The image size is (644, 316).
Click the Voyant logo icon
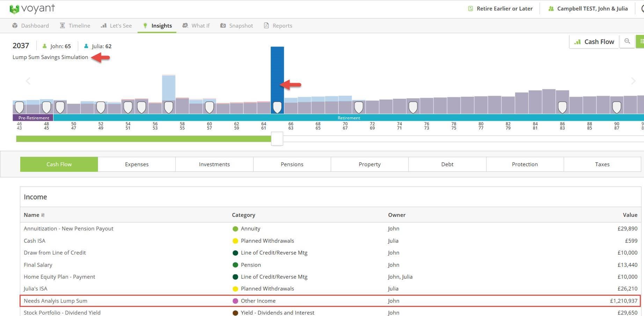click(x=14, y=9)
